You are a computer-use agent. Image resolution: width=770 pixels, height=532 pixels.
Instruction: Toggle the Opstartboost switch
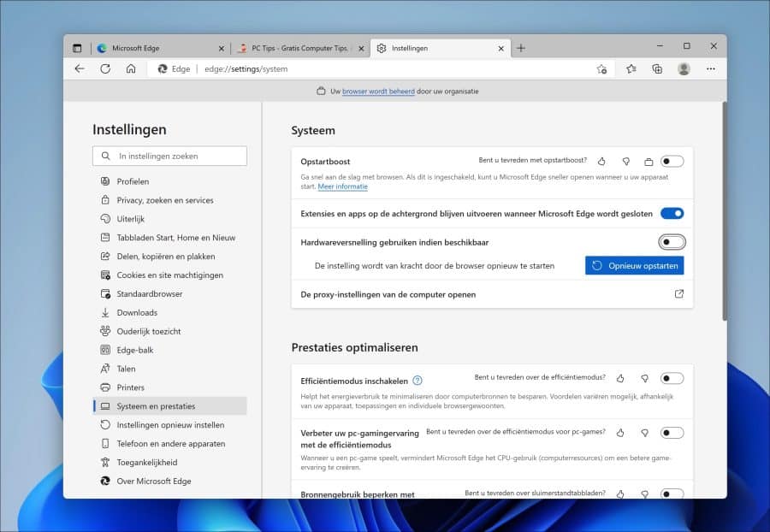tap(672, 161)
